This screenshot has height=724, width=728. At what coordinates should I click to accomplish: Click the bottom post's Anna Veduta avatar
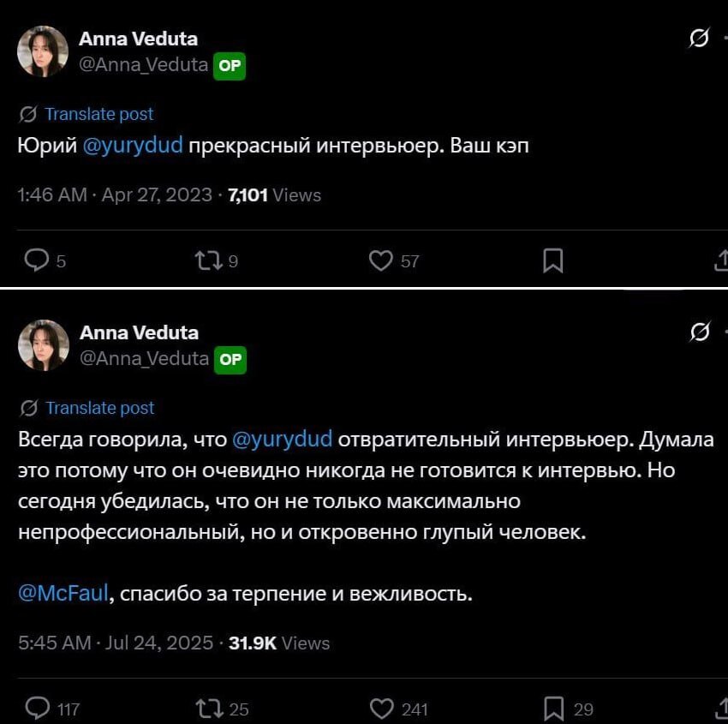click(x=43, y=345)
